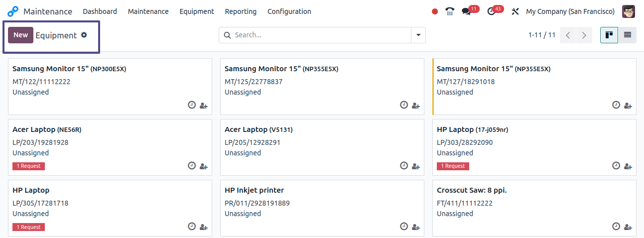Screen dimensions: 644x238
Task: Switch to List view
Action: 627,35
